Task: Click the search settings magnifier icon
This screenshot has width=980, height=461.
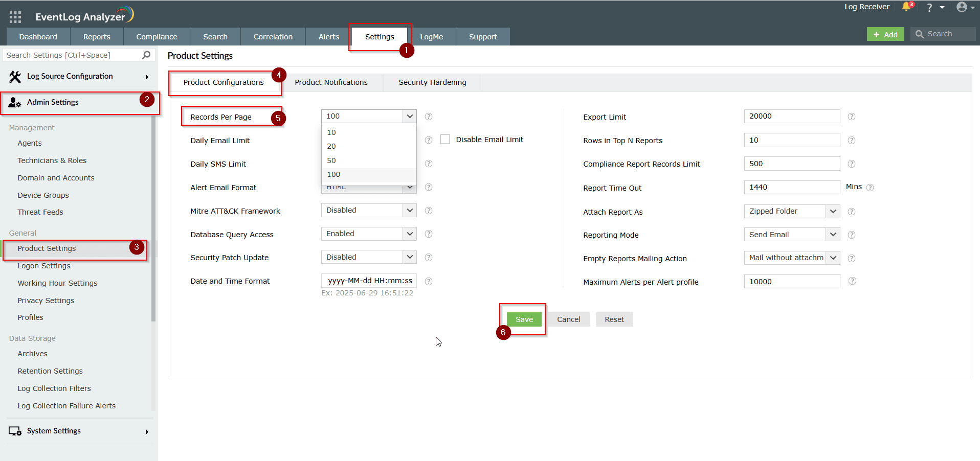Action: coord(146,55)
